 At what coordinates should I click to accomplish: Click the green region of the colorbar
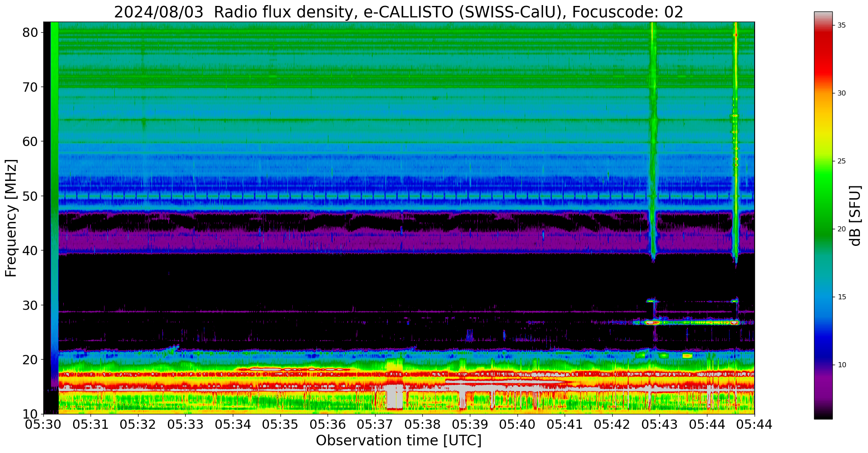pyautogui.click(x=823, y=204)
